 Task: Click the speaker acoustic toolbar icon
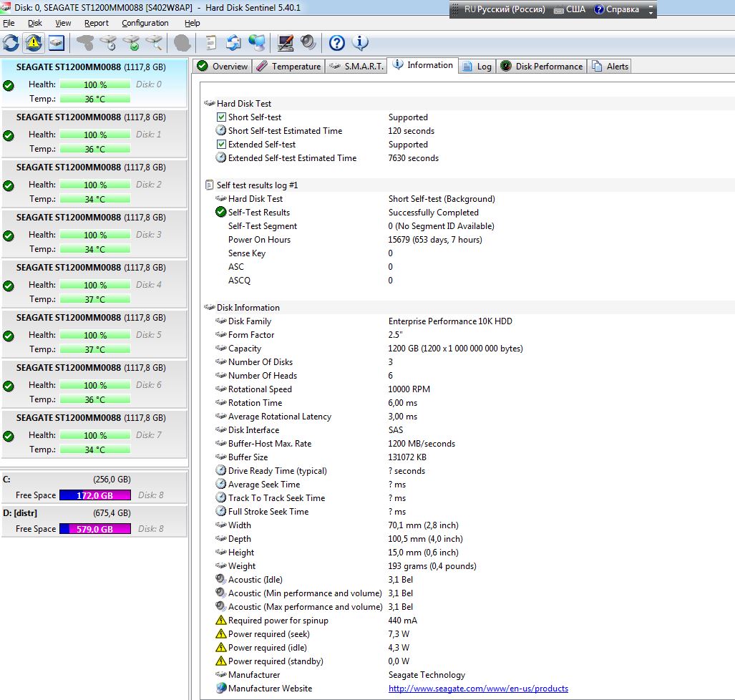coord(308,43)
